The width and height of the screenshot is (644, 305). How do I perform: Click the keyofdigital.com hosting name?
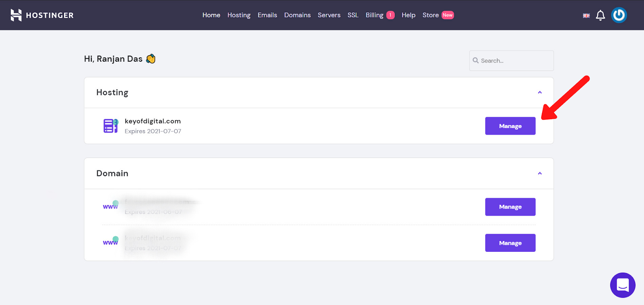coord(153,121)
